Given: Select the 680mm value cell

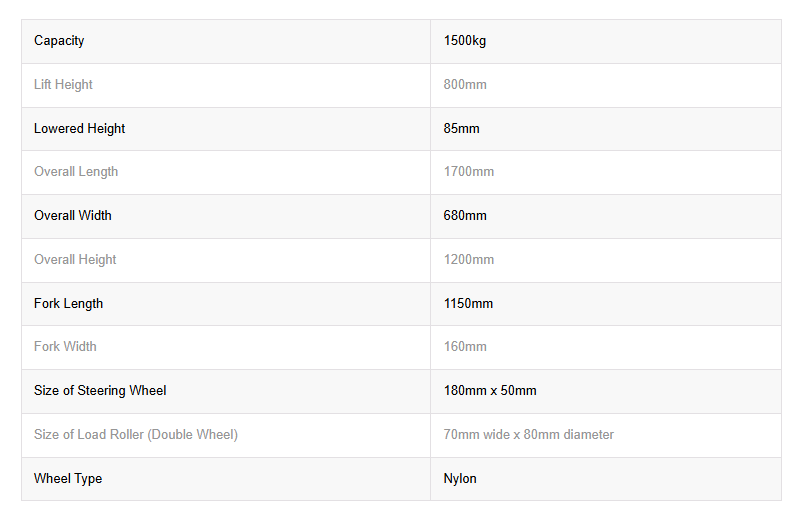Looking at the screenshot, I should pos(606,216).
